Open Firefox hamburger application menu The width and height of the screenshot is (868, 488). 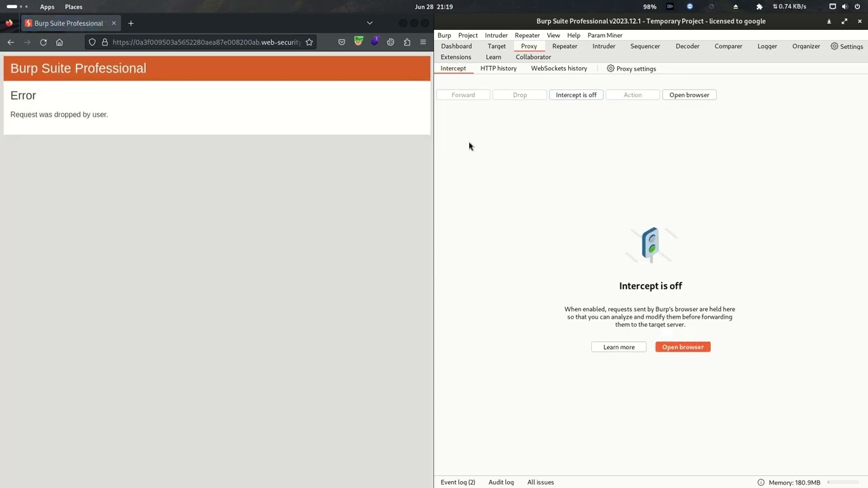pyautogui.click(x=423, y=42)
